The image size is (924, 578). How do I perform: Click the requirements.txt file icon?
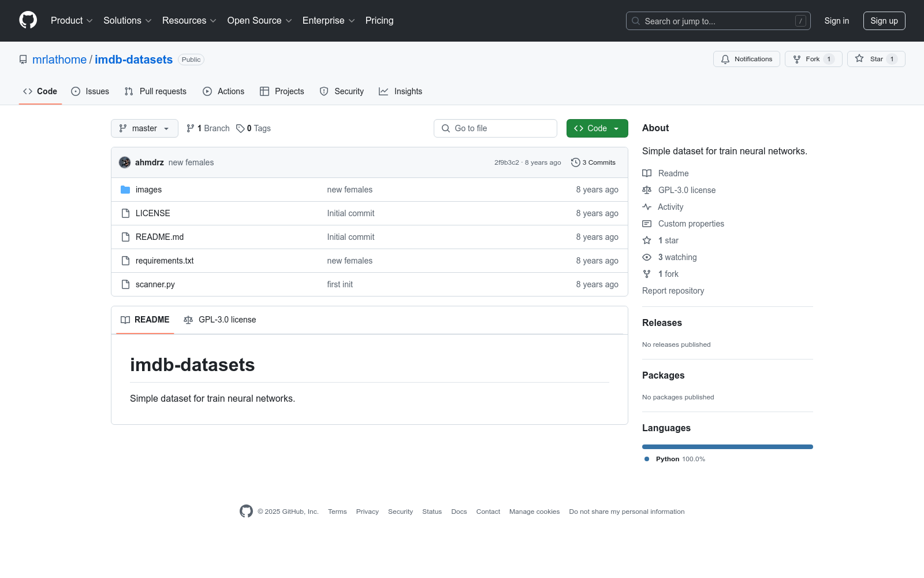coord(125,261)
